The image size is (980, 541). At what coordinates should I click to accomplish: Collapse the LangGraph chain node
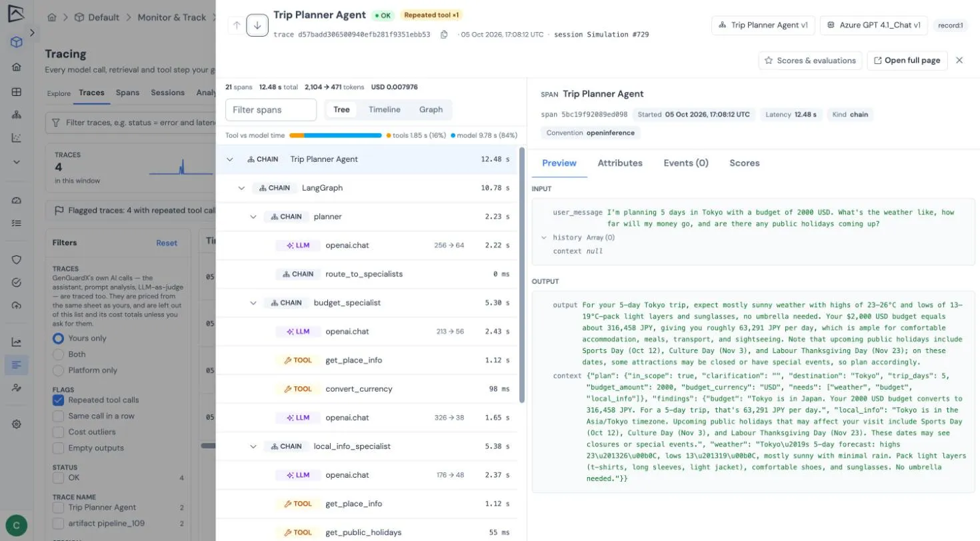tap(241, 188)
